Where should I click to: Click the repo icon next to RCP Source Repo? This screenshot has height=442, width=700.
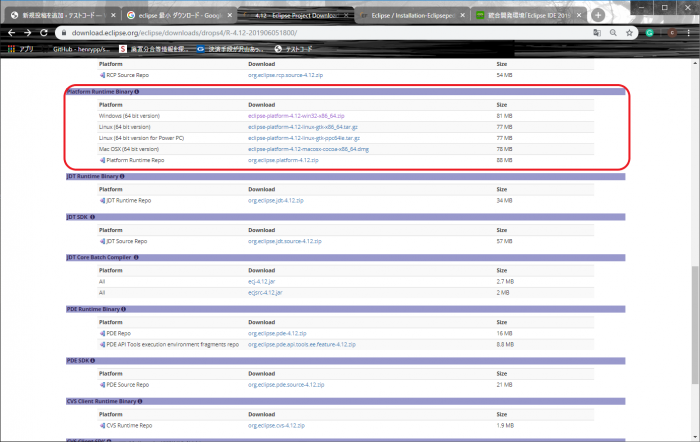[x=102, y=75]
